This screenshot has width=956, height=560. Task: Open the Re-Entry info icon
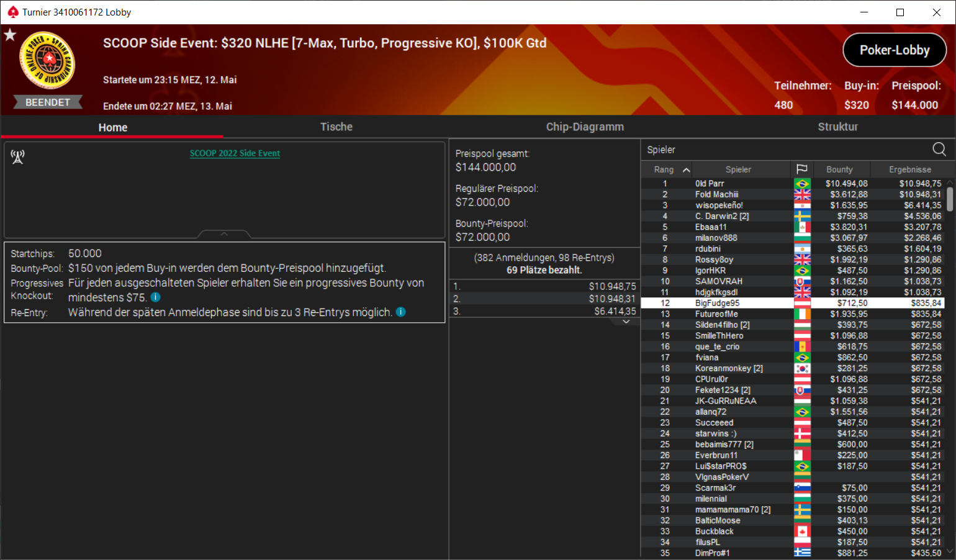401,312
